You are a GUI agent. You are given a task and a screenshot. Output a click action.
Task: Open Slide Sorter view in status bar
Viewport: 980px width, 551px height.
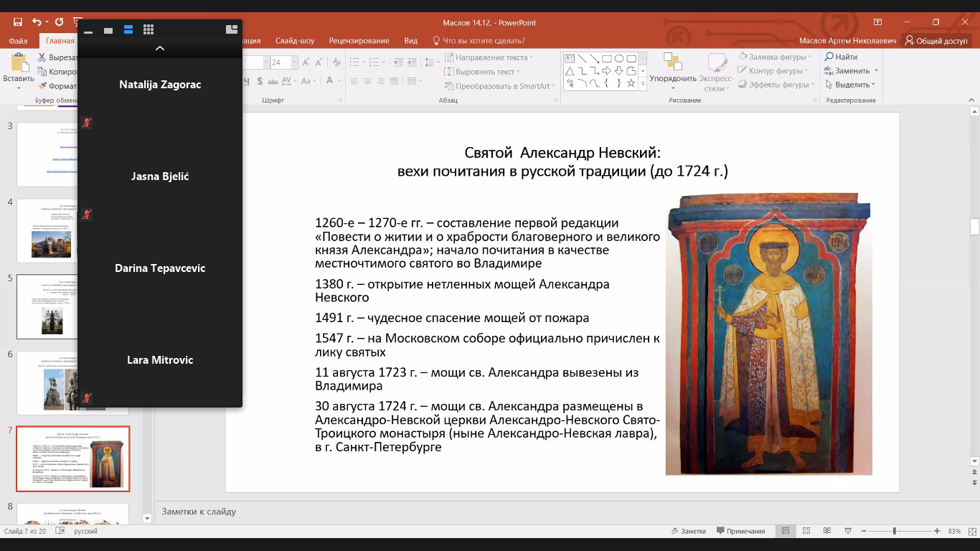(805, 531)
